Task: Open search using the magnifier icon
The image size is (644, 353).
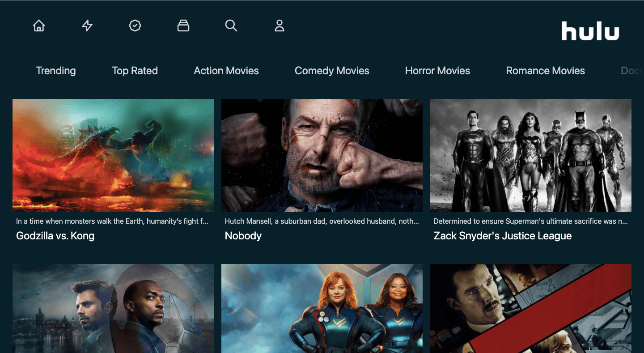Action: (x=231, y=26)
